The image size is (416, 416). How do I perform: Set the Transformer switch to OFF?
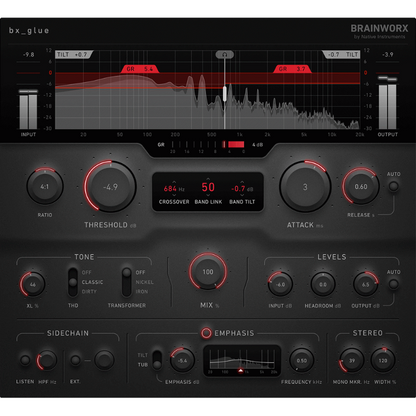pos(140,272)
